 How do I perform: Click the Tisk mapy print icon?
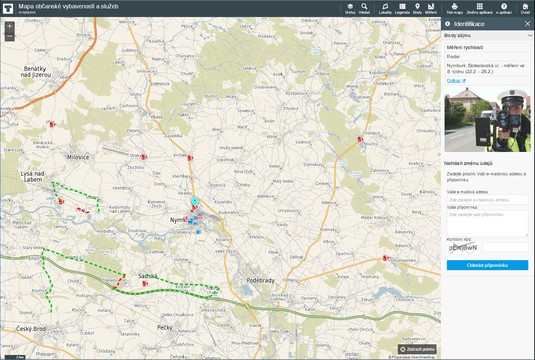point(454,9)
